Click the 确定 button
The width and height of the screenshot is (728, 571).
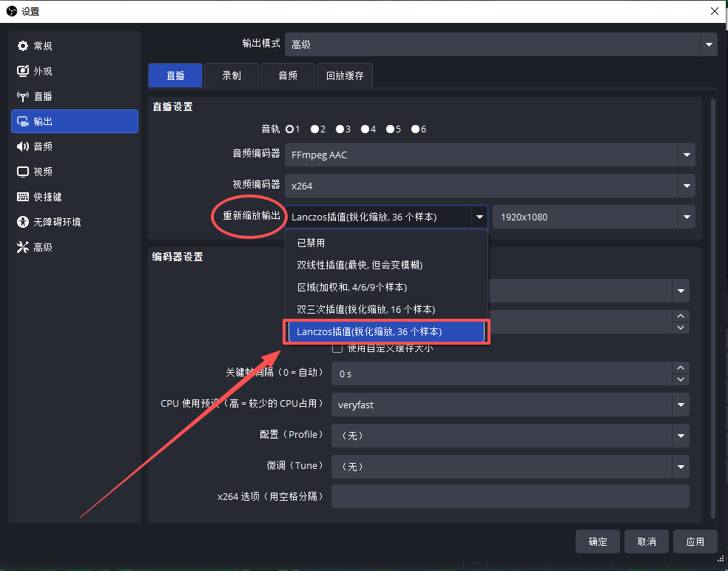[598, 541]
